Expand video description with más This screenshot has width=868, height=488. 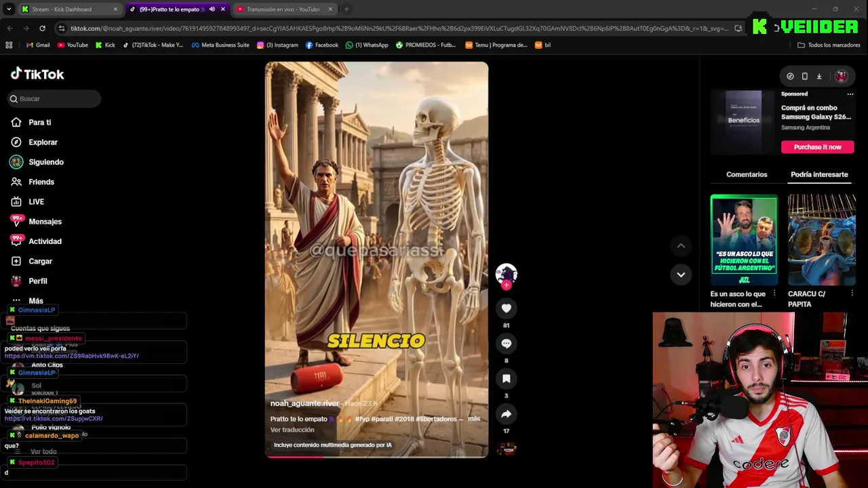(x=474, y=419)
